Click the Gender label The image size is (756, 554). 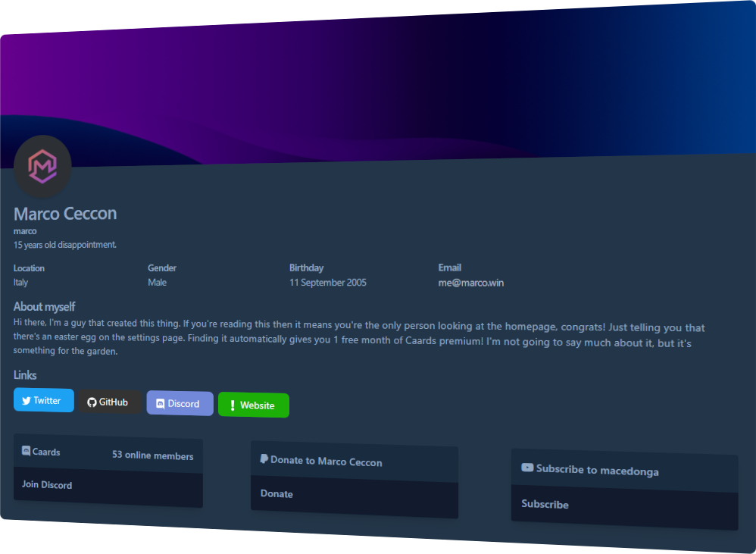coord(162,268)
